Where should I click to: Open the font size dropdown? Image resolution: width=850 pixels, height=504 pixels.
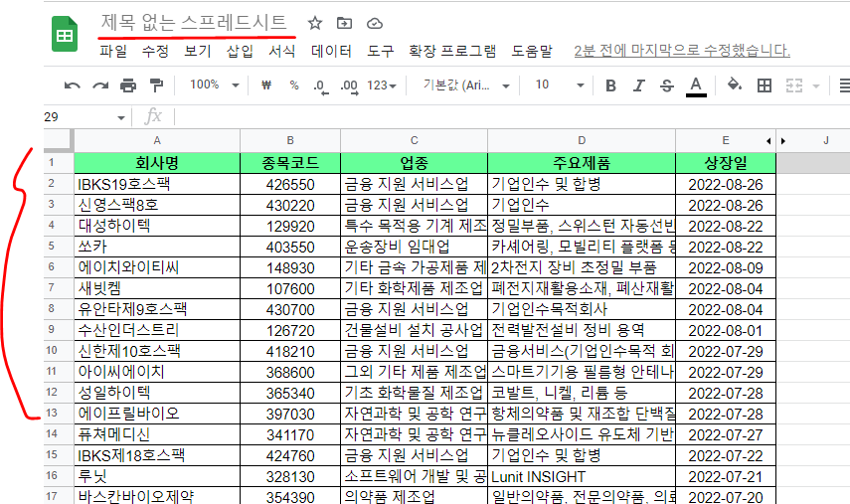559,85
